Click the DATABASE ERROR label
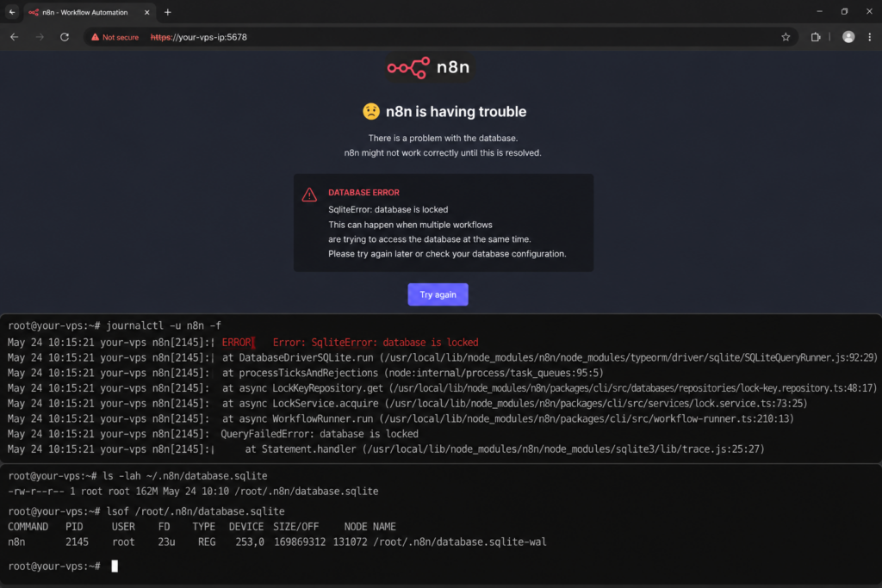Viewport: 882px width, 588px height. 363,192
